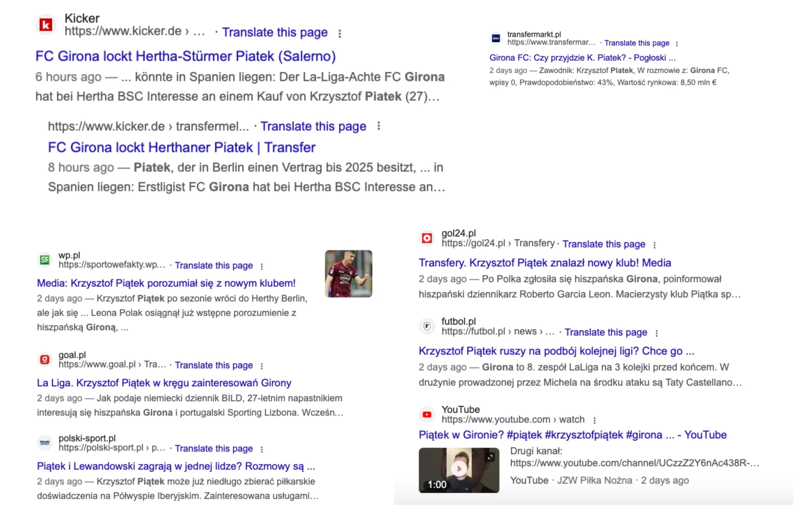The width and height of the screenshot is (798, 532).
Task: Open 'Piątek w Gironie?' YouTube result
Action: coord(573,435)
